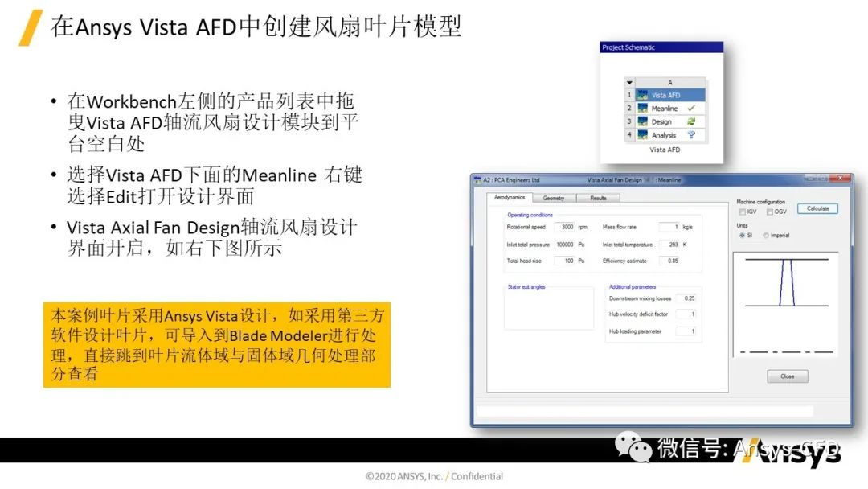Click the Analysis row icon in Project Schematic
This screenshot has width=868, height=489.
pyautogui.click(x=643, y=135)
